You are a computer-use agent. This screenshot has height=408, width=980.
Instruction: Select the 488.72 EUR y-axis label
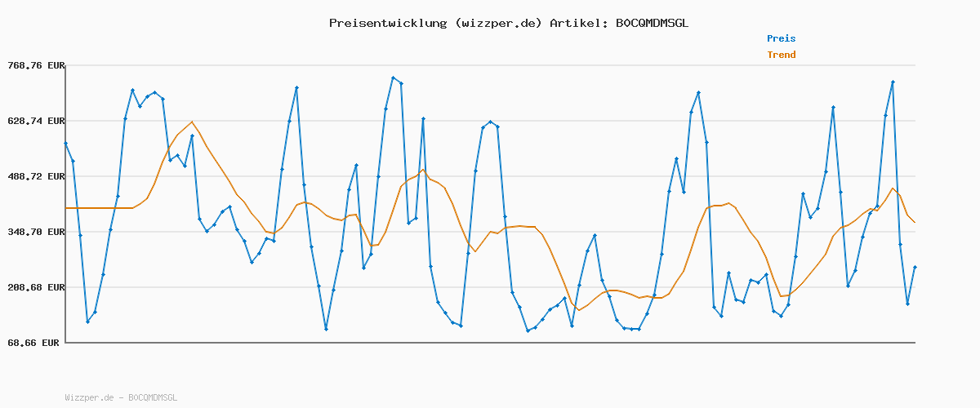(36, 176)
